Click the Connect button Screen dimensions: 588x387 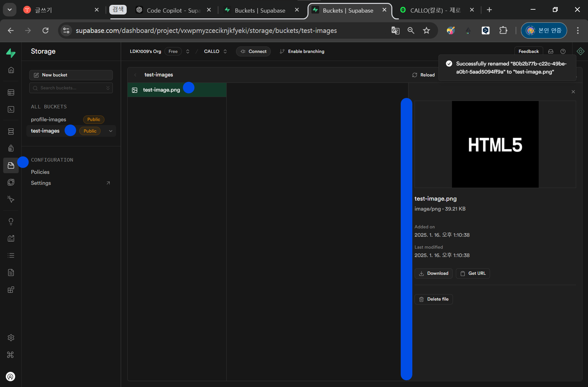click(x=253, y=51)
